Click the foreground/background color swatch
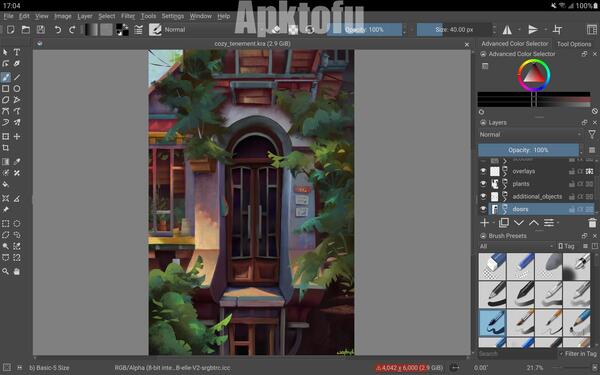Image resolution: width=600 pixels, height=375 pixels. 122,29
